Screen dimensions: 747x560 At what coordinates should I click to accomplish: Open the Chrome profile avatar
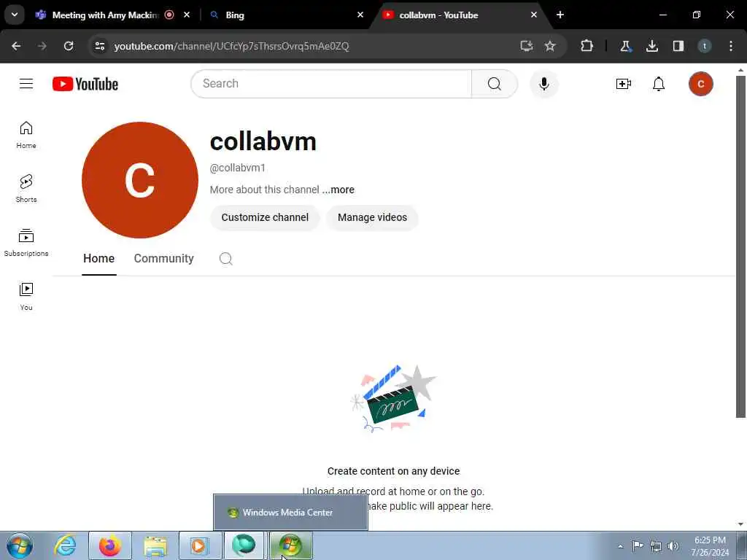pos(704,46)
